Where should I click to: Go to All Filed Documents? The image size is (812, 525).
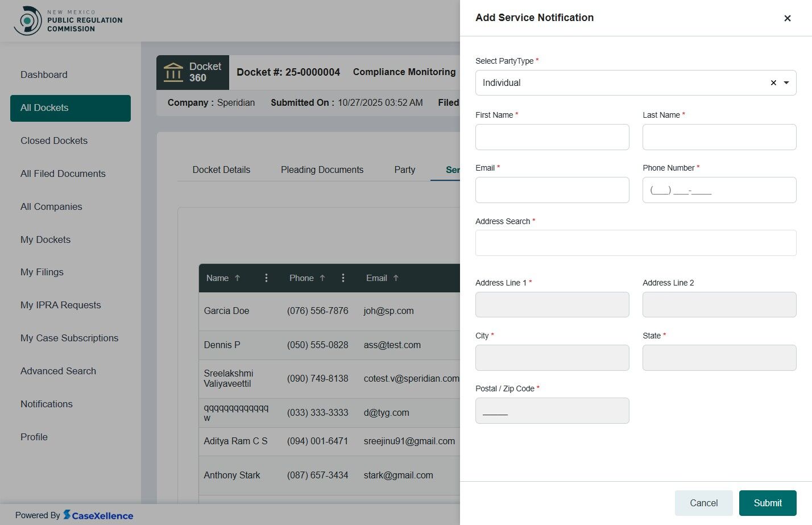click(63, 173)
